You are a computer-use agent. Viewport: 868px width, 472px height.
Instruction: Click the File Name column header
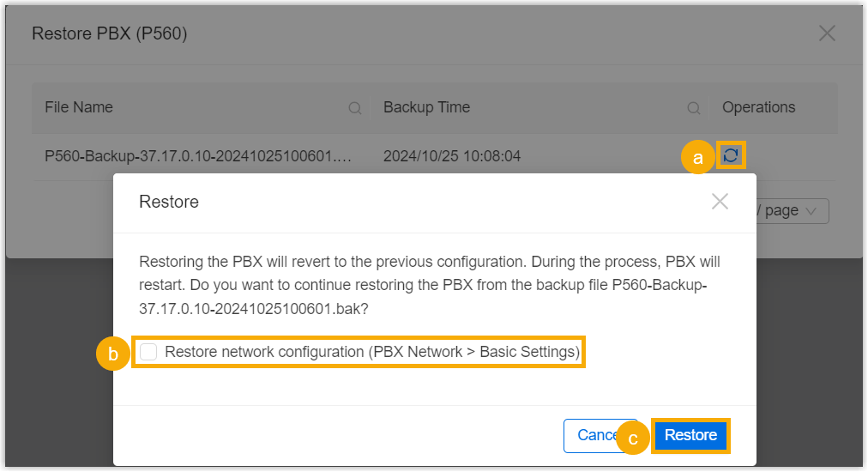[79, 107]
